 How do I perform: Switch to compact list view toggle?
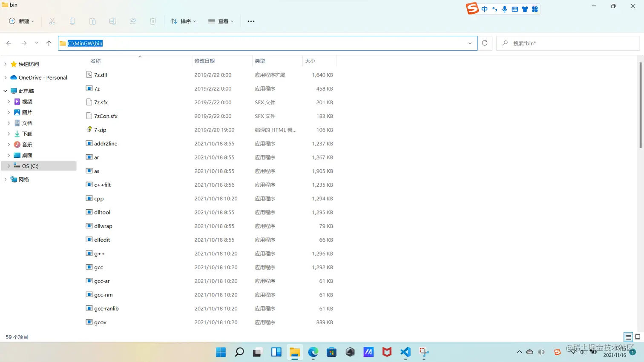pyautogui.click(x=638, y=336)
